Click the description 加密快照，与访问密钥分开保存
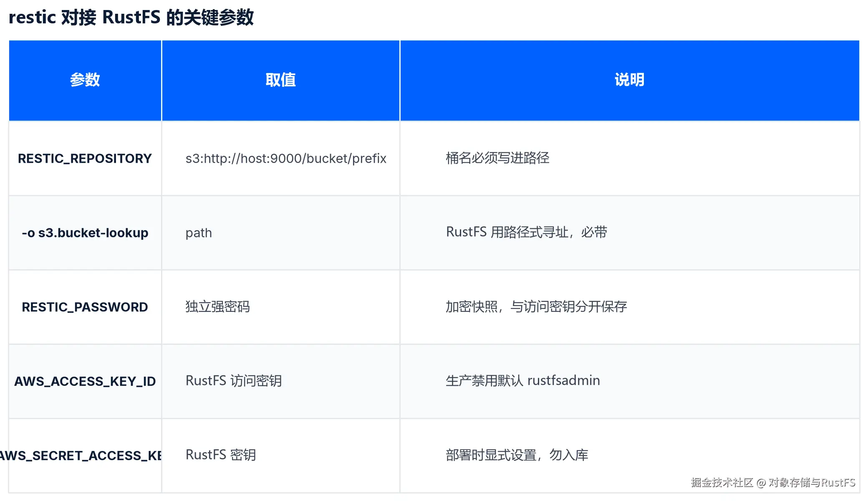This screenshot has height=501, width=868. point(536,307)
